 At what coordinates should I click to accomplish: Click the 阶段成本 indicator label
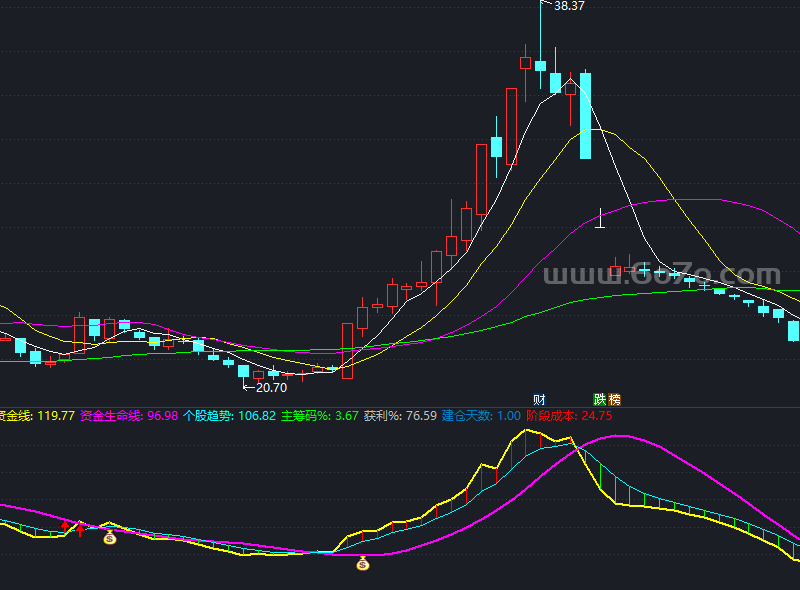pyautogui.click(x=551, y=415)
